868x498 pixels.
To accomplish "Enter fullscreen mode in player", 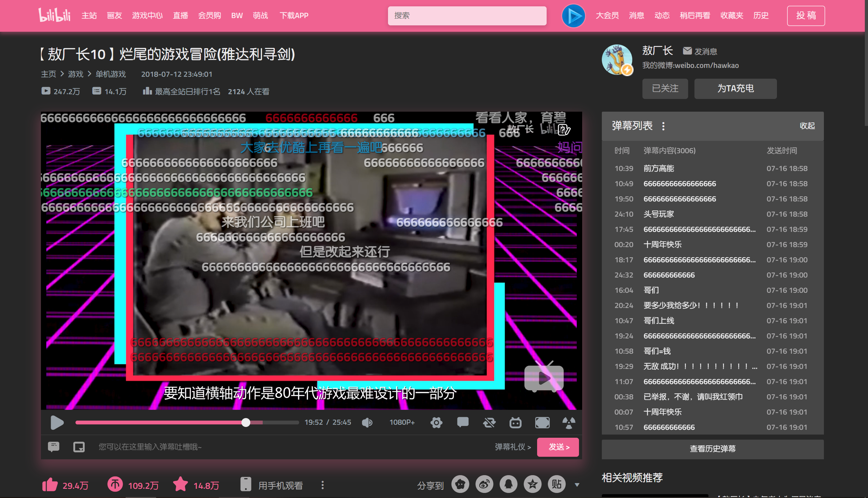I will 542,423.
